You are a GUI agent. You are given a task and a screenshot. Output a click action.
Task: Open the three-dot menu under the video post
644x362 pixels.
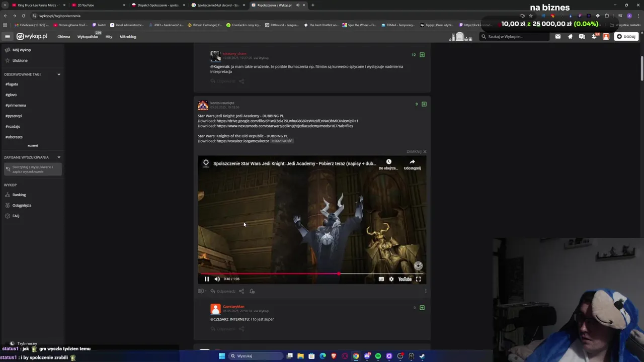pyautogui.click(x=426, y=291)
